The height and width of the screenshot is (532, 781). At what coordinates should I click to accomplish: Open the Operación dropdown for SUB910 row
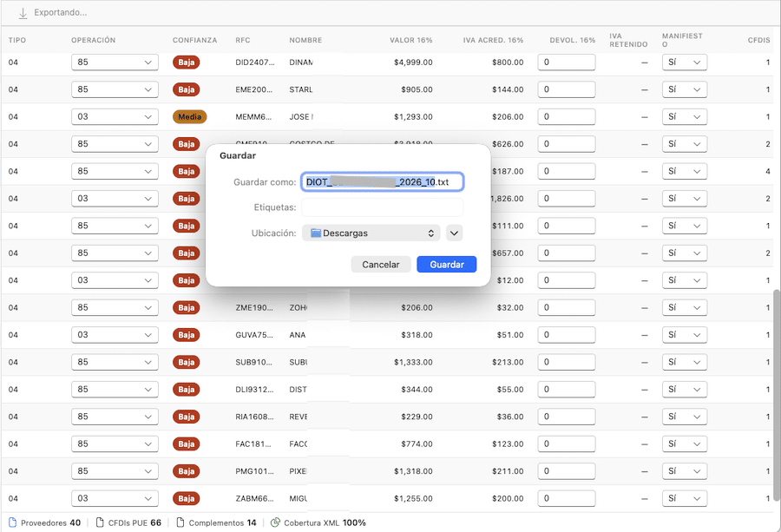tap(115, 362)
